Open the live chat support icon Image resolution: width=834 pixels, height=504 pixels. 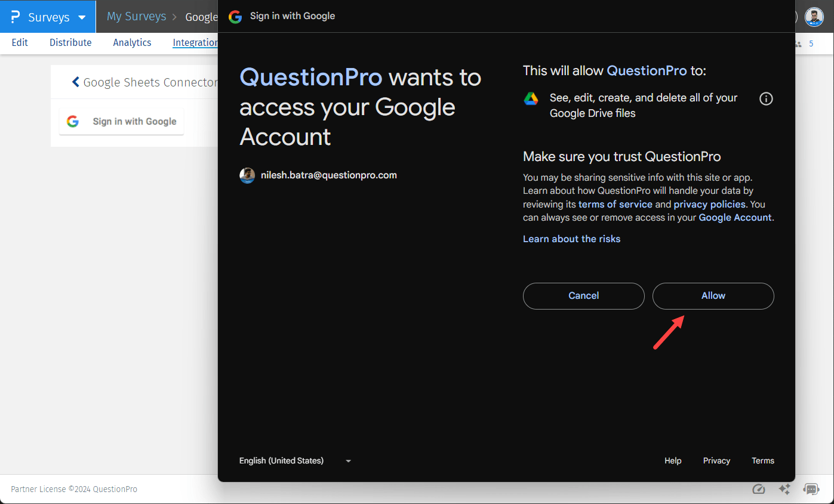(x=811, y=489)
